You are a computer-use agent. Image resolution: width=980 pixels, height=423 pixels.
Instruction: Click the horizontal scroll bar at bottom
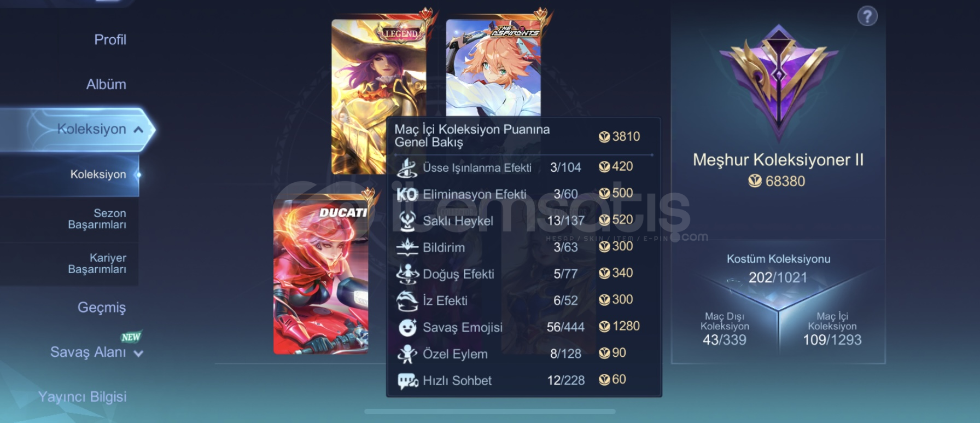pos(490,412)
